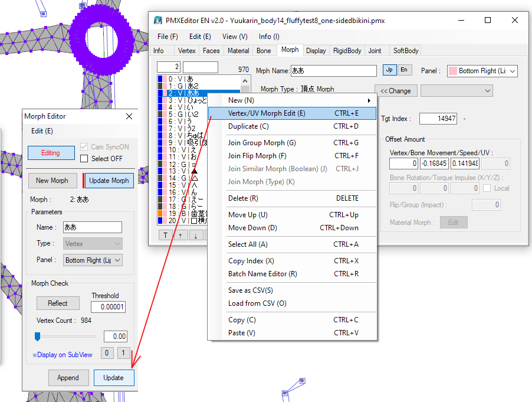Toggle the Local checkbox for bone rotation
The height and width of the screenshot is (402, 532).
487,188
